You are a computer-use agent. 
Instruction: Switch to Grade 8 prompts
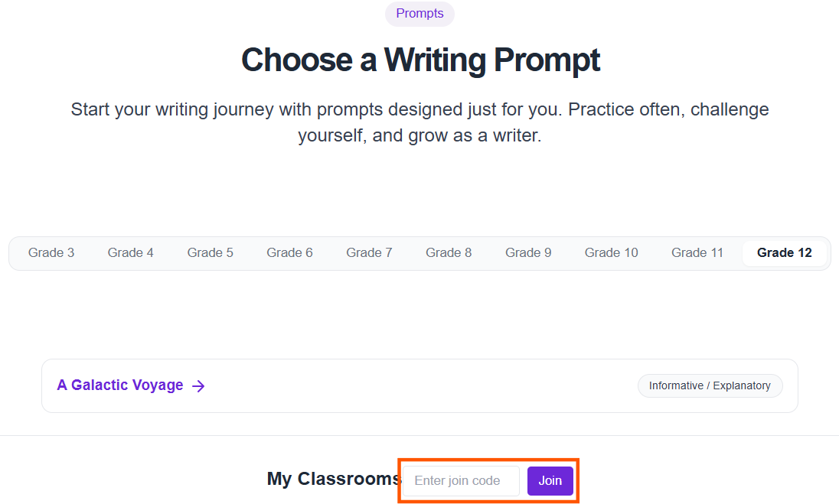[449, 252]
